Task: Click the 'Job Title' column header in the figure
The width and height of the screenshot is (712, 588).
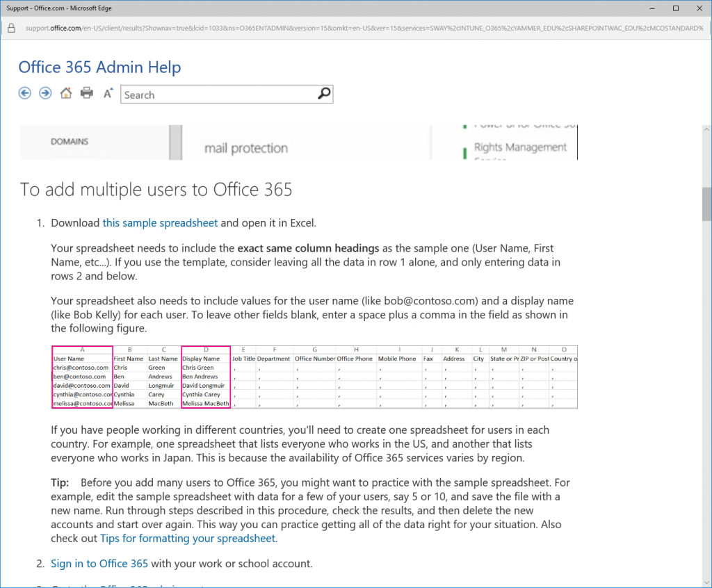Action: (x=244, y=359)
